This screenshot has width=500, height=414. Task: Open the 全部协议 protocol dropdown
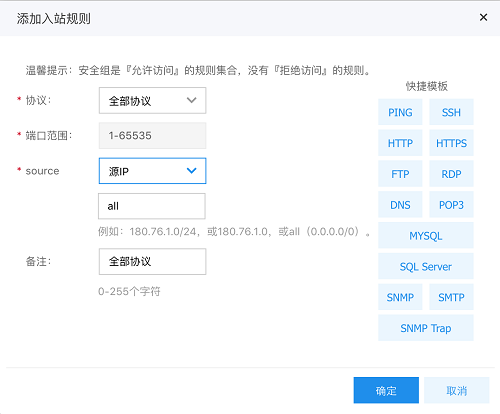point(152,101)
